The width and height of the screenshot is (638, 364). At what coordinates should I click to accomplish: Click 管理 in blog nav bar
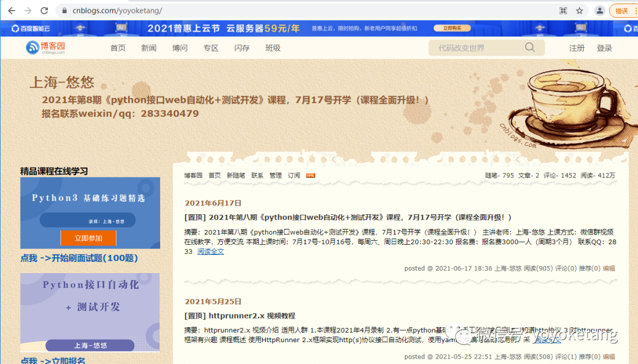275,175
